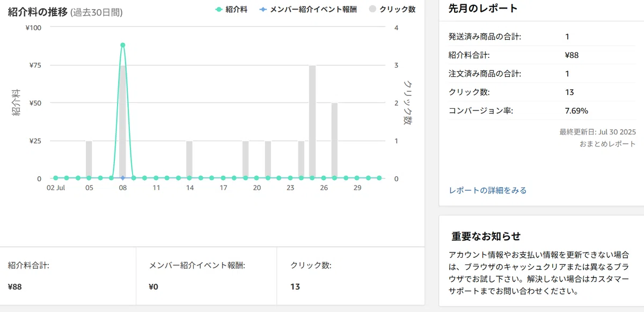Click the 紹介料合計 ¥88 summary tile
Screen dimensions: 644x312
point(68,276)
